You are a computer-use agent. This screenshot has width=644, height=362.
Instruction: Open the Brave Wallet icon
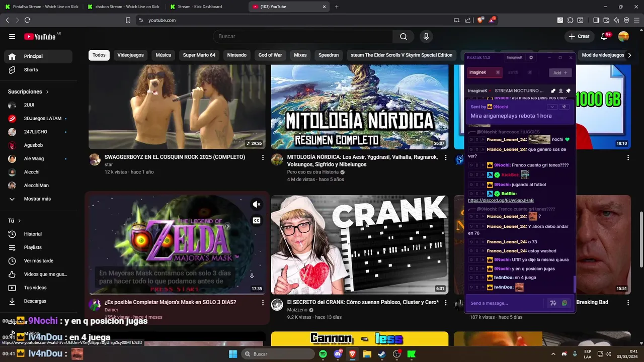pyautogui.click(x=606, y=20)
